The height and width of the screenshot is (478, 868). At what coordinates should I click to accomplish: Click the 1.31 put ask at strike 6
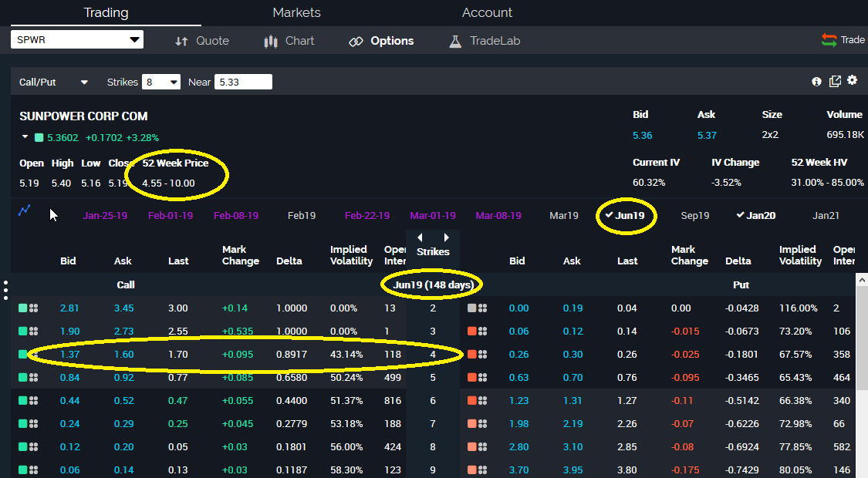573,401
